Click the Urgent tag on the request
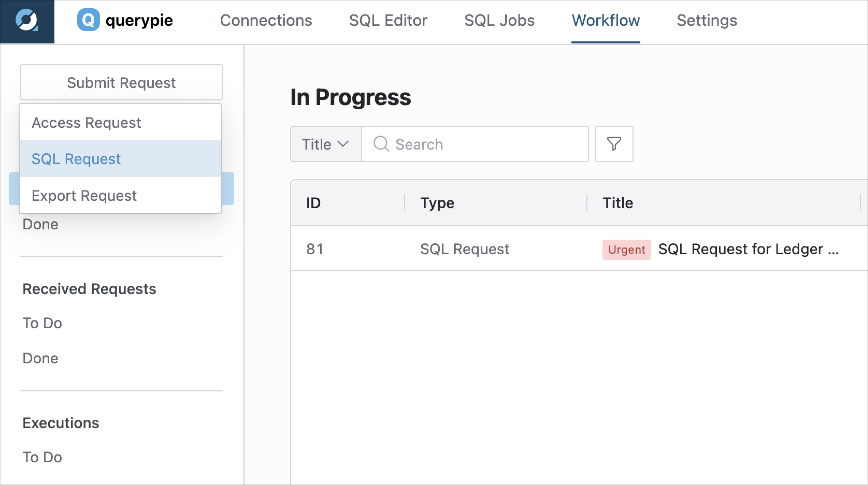Viewport: 868px width, 485px height. [x=626, y=250]
